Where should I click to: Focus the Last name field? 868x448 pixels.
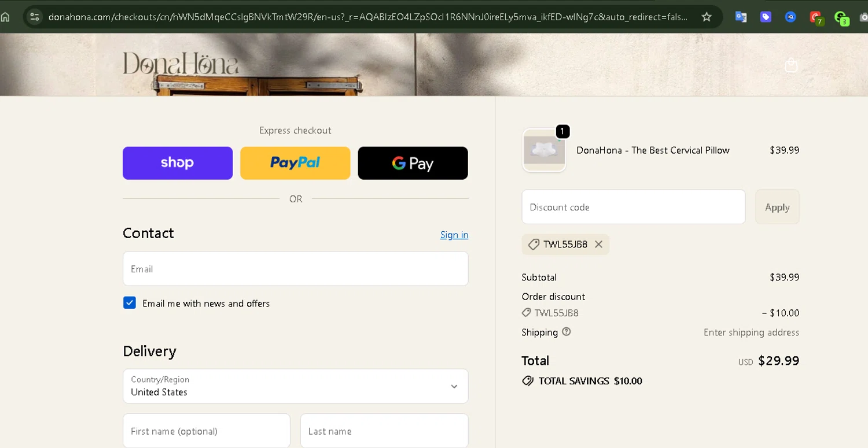384,431
